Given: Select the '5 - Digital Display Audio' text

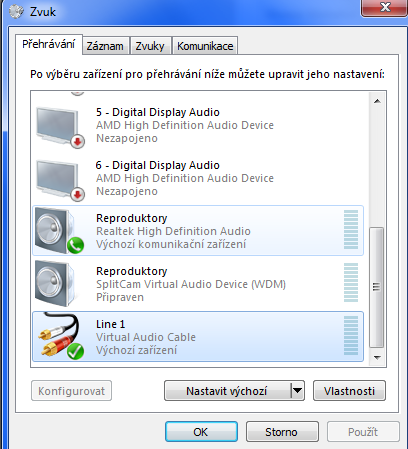Looking at the screenshot, I should coord(158,112).
